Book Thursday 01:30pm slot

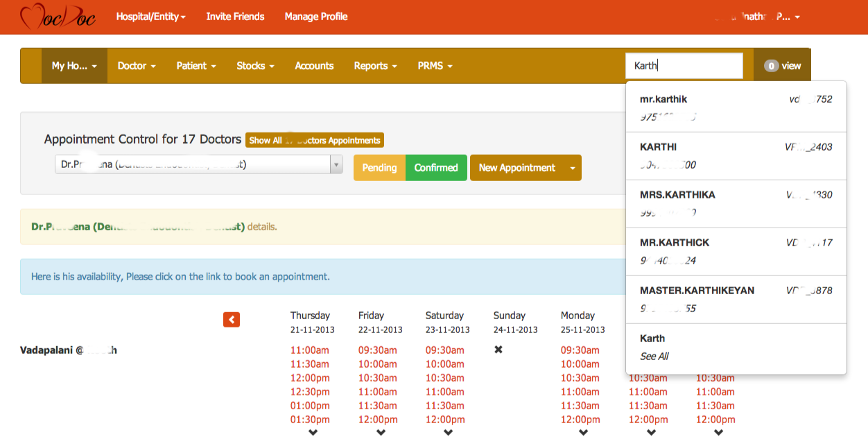tap(310, 420)
